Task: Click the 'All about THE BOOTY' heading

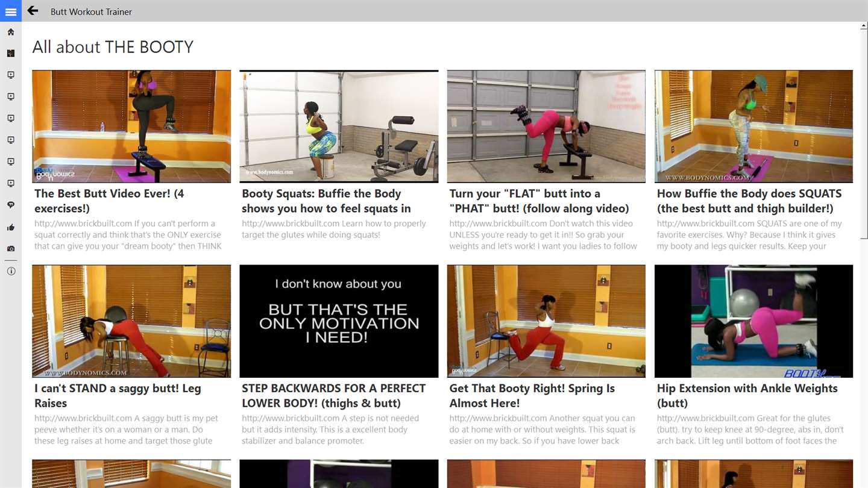Action: [x=113, y=47]
